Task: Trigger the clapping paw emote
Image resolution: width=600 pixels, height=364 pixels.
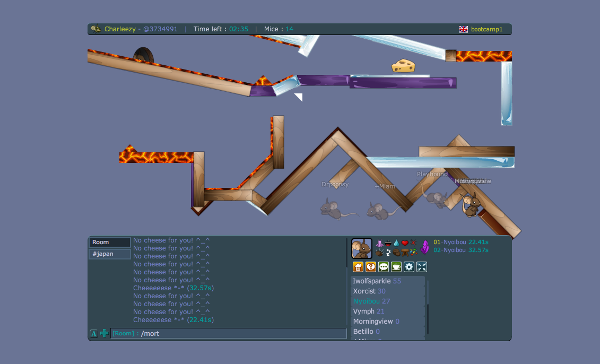Action: (x=380, y=252)
